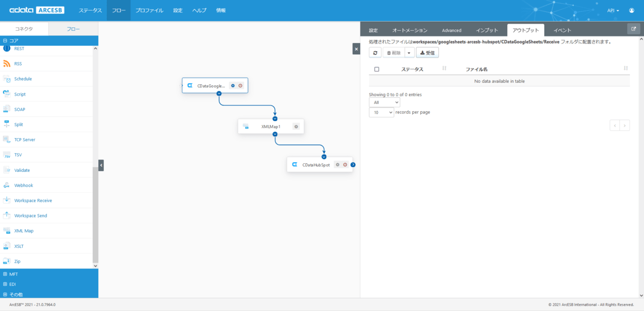
Task: Switch to the Advanced tab
Action: pos(452,30)
